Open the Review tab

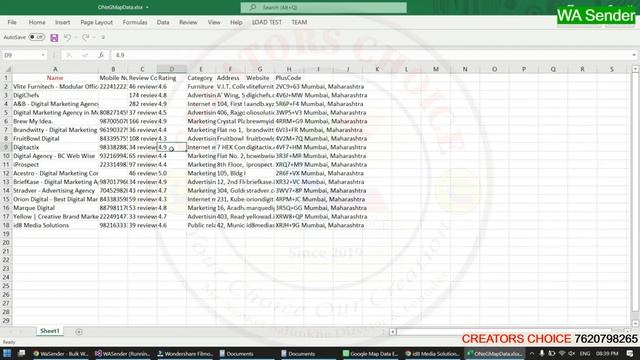tap(188, 22)
